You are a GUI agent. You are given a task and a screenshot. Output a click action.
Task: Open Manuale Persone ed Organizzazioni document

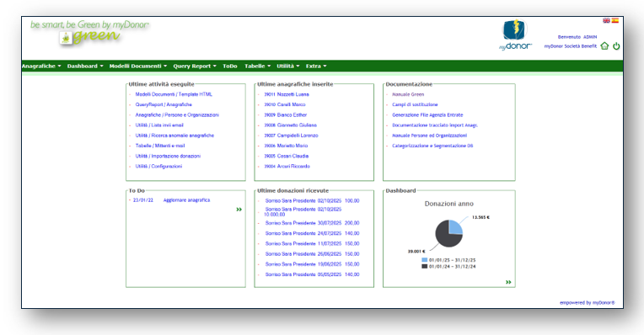point(430,136)
